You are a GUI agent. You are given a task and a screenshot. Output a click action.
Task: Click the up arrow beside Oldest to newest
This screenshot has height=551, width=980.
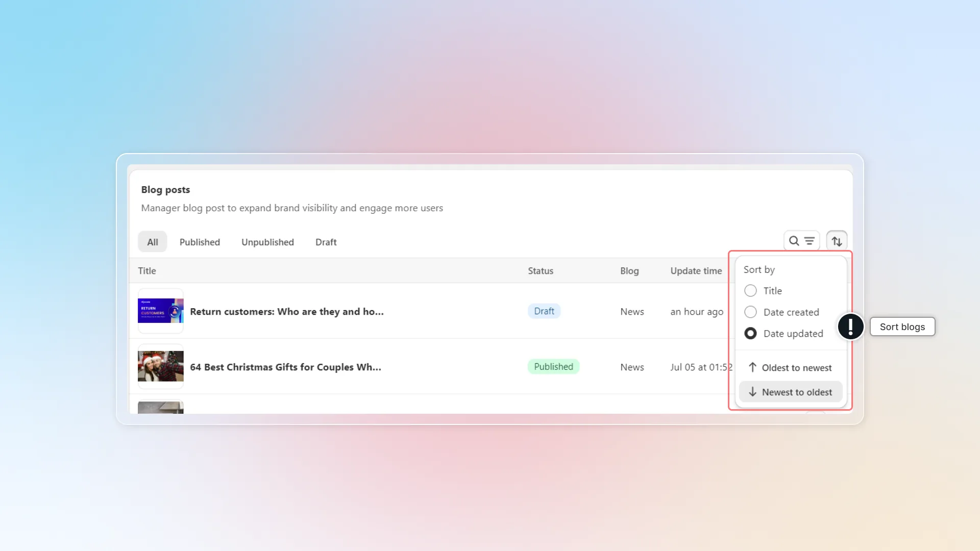752,367
